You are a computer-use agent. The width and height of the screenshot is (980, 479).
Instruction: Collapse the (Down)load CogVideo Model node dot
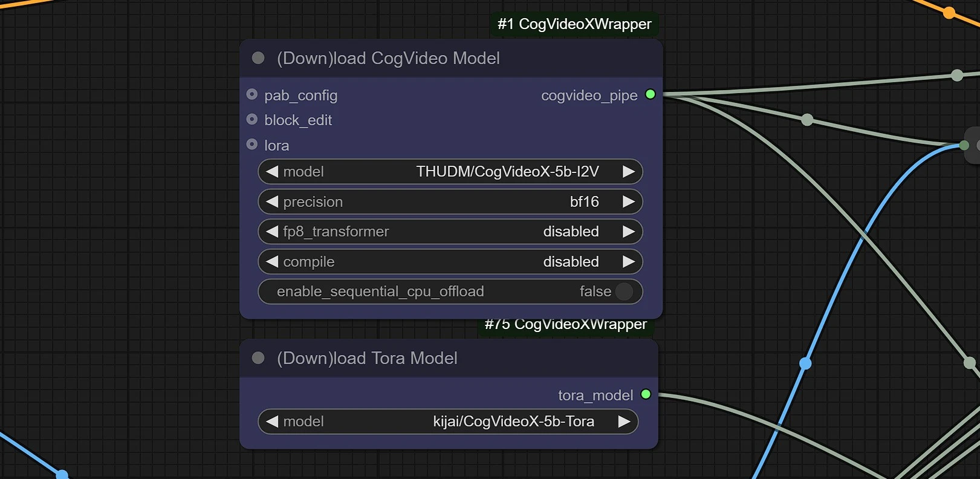tap(258, 58)
